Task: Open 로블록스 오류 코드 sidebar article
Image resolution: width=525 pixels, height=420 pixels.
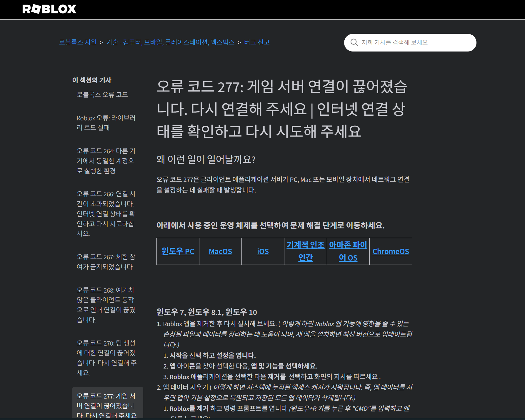Action: point(102,94)
